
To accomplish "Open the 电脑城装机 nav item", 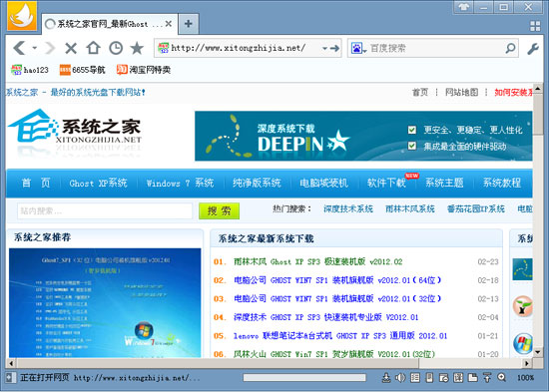I will (x=323, y=183).
